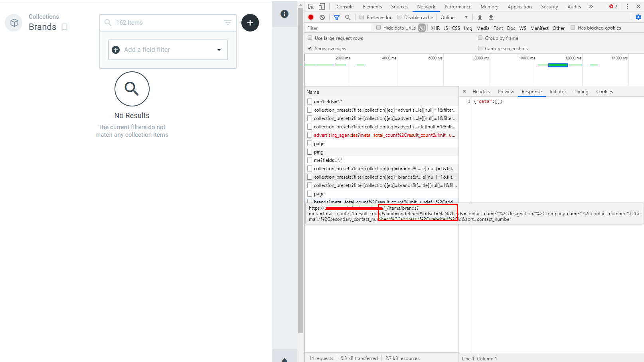Open DevTools settings gear icon
Image resolution: width=644 pixels, height=362 pixels.
[x=638, y=17]
